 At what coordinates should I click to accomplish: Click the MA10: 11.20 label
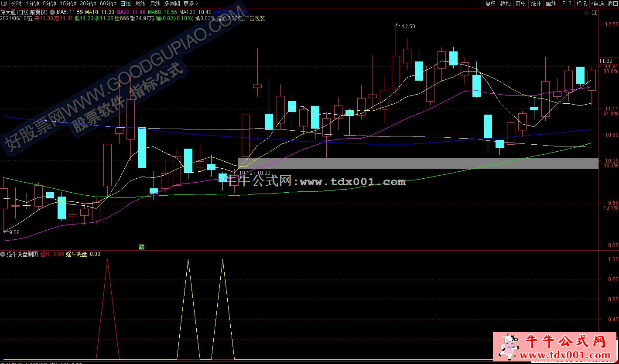(100, 12)
